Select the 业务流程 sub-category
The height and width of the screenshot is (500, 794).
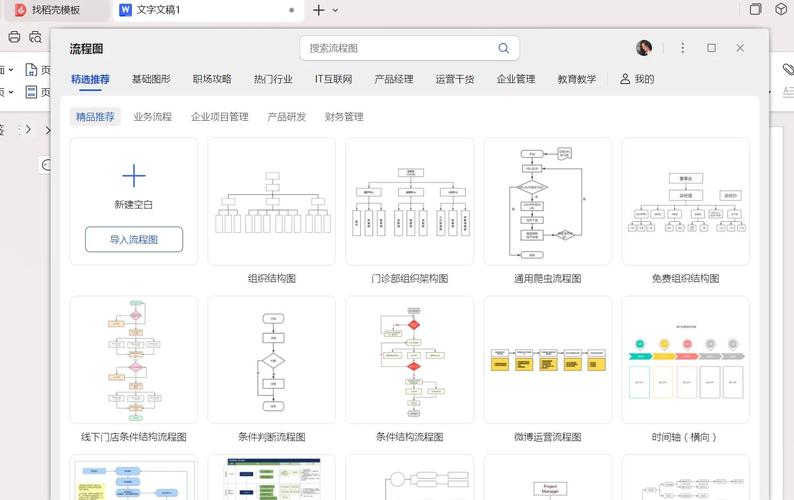tap(152, 117)
